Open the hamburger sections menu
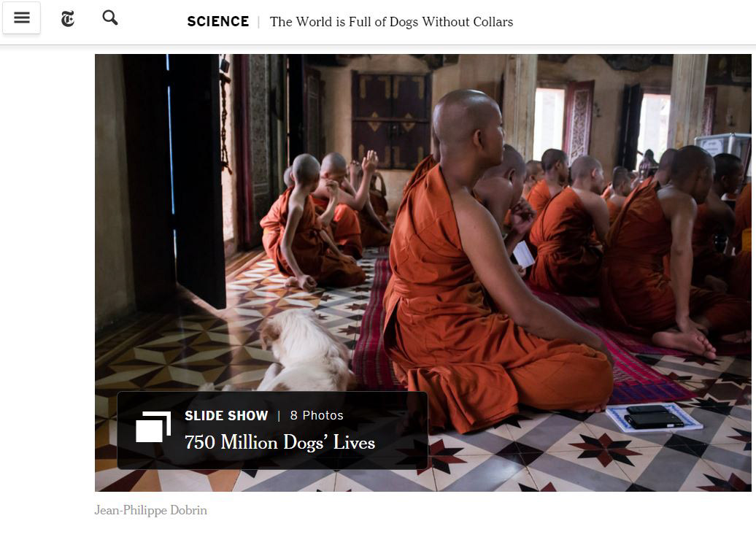This screenshot has height=537, width=756. [21, 18]
